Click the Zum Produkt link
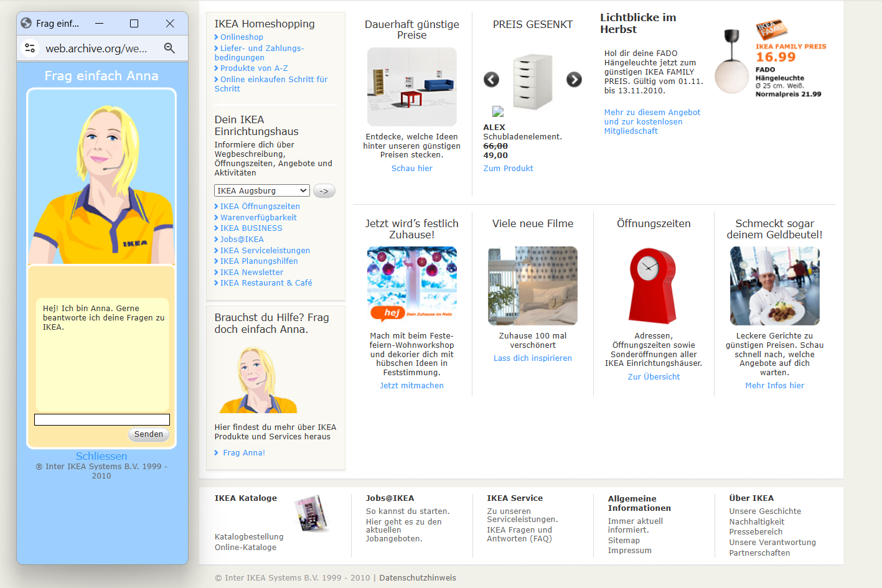 pyautogui.click(x=509, y=169)
